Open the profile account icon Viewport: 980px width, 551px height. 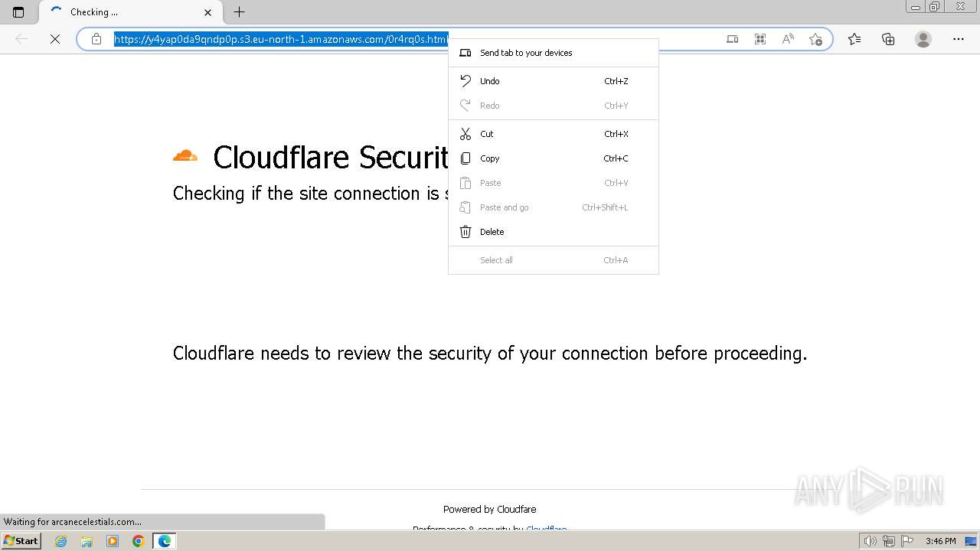[x=923, y=39]
